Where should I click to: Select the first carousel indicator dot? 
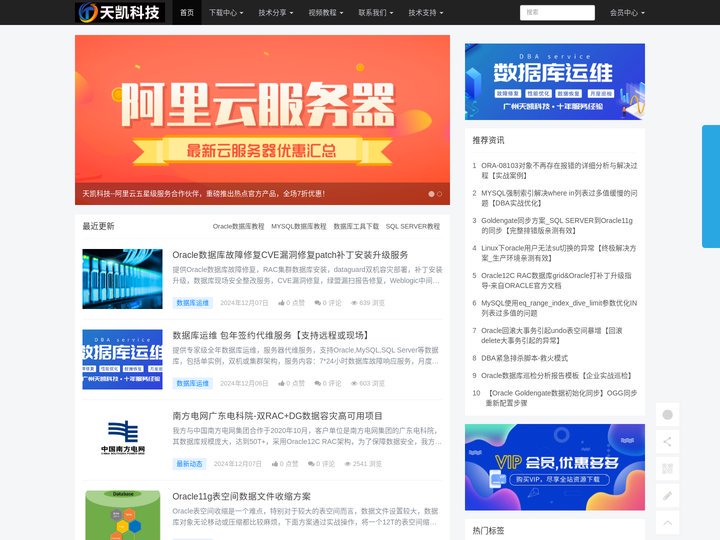click(x=431, y=194)
